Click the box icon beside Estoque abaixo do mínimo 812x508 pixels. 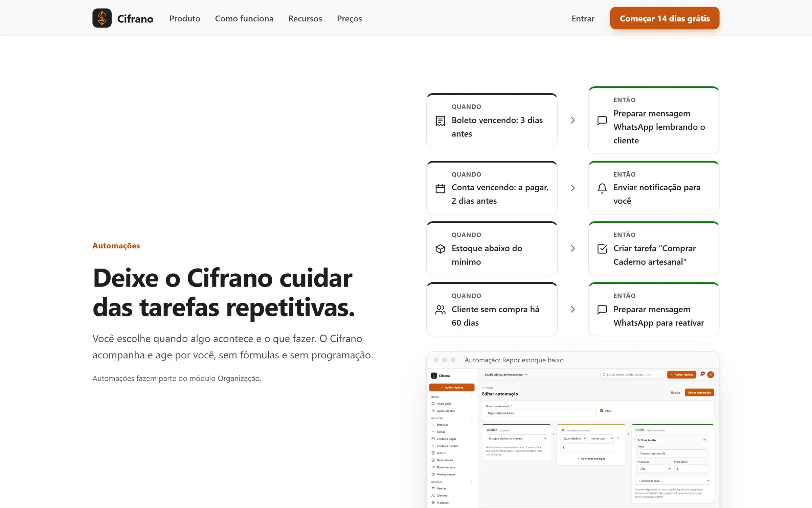(x=440, y=249)
